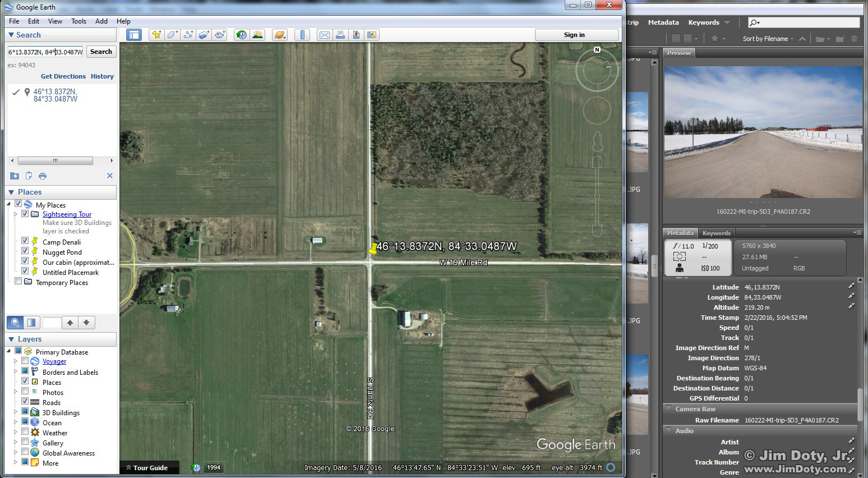Enable the Voyager layer checkbox
The image size is (868, 478).
pos(25,361)
